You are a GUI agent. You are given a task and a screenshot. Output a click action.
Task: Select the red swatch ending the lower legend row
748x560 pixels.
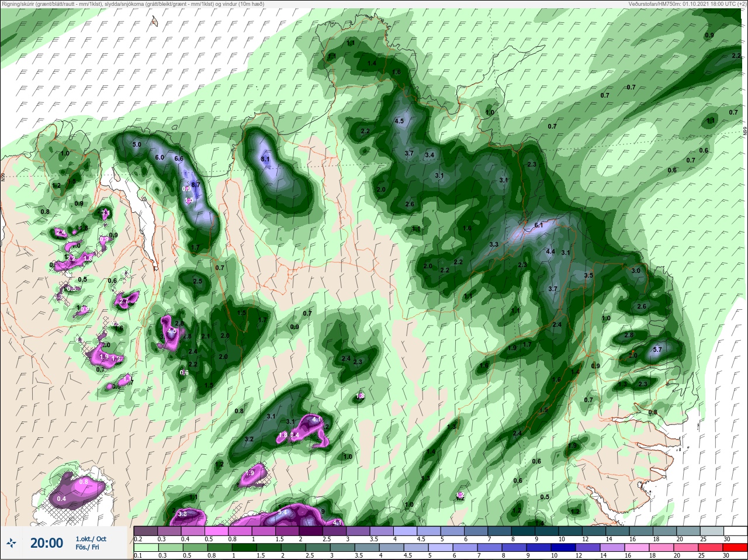click(x=735, y=548)
